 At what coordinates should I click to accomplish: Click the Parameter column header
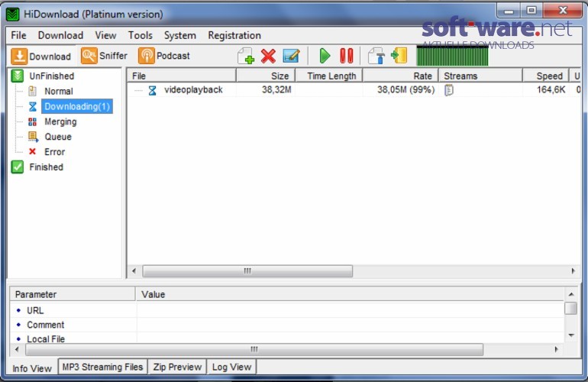tap(73, 294)
